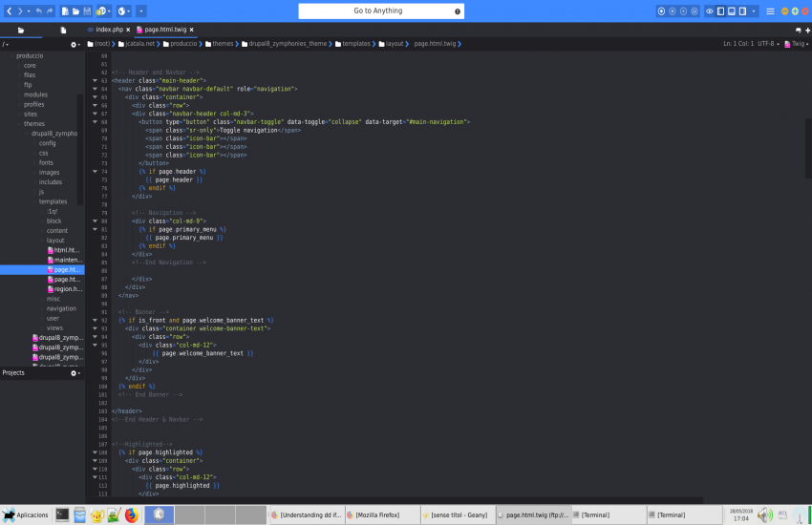Toggle the left side pane

tap(720, 10)
